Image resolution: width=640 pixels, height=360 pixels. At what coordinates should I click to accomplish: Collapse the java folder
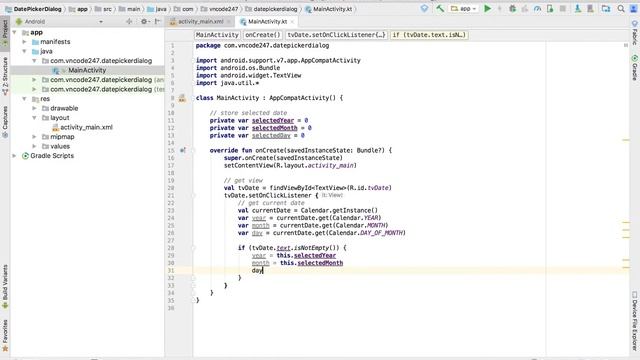coord(24,51)
